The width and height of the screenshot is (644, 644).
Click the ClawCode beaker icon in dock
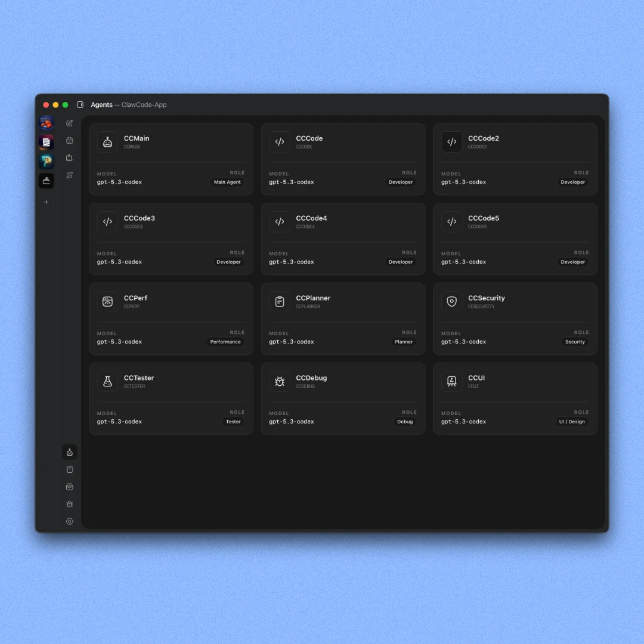point(46,181)
